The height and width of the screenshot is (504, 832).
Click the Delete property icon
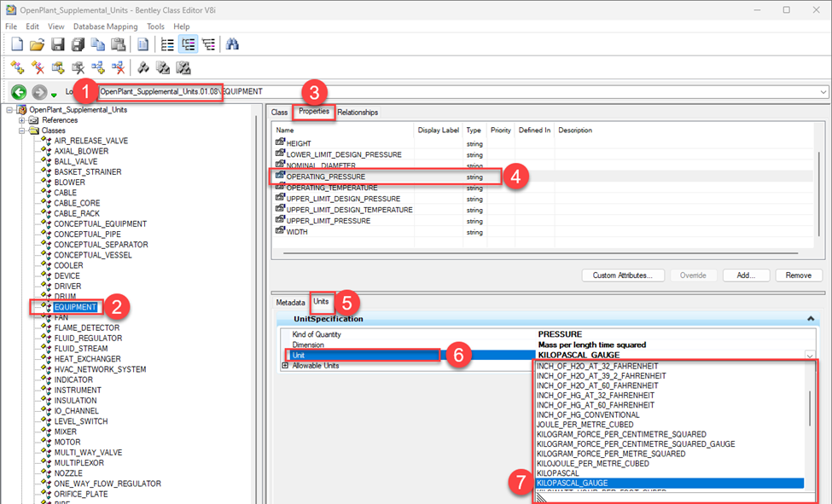tap(78, 67)
